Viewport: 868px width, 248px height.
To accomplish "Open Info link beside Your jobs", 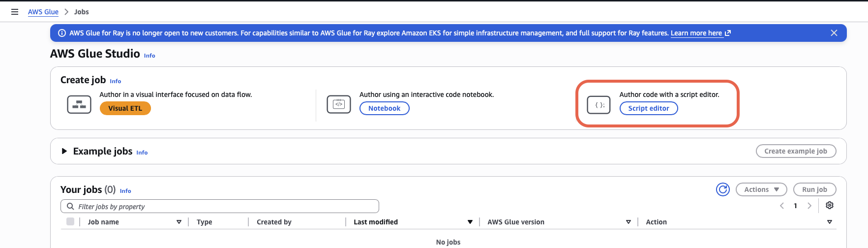I will pyautogui.click(x=125, y=191).
